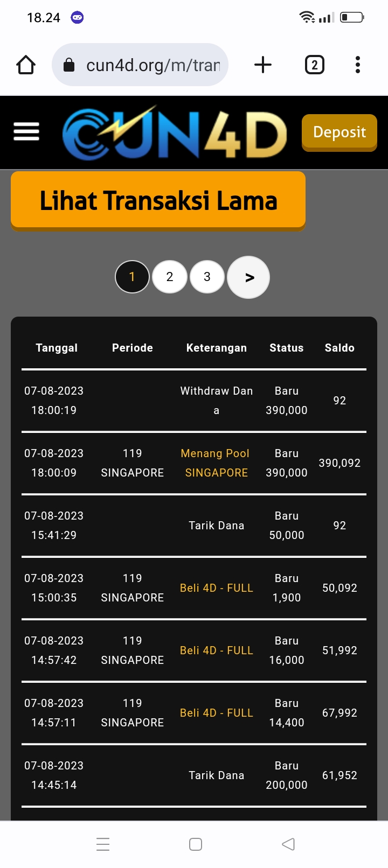Select current page 1 button
This screenshot has width=388, height=868.
(132, 277)
